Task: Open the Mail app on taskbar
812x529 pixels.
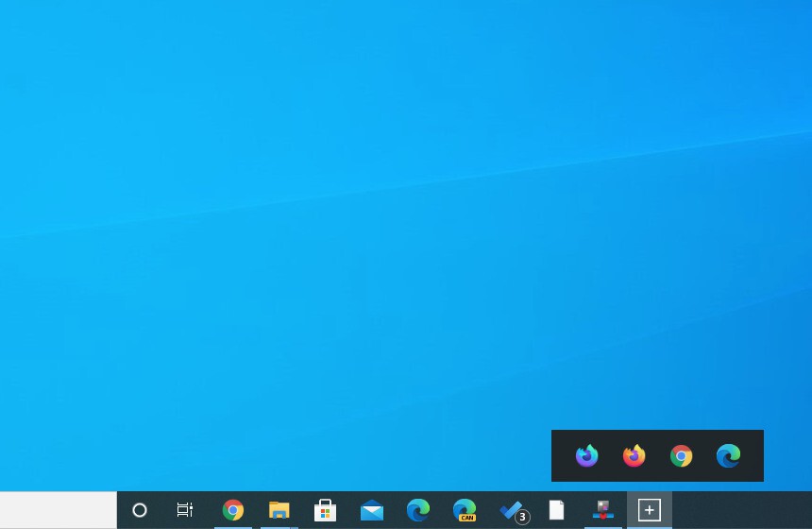Action: 372,510
